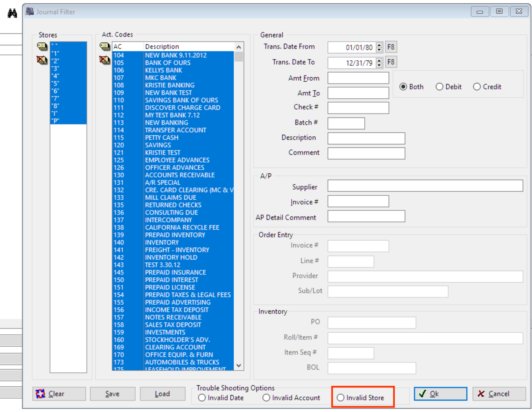
Task: Enable the Invalid Store troubleshooting option
Action: (x=360, y=398)
